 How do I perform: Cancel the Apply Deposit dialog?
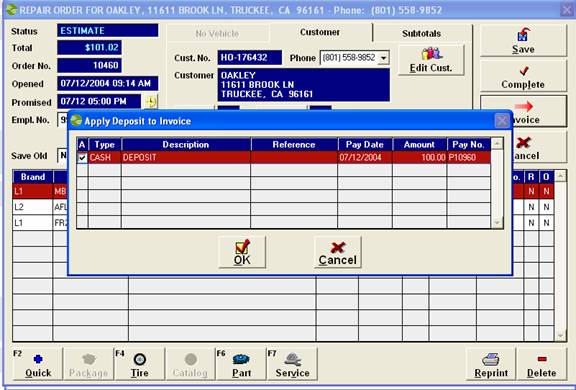pyautogui.click(x=338, y=252)
